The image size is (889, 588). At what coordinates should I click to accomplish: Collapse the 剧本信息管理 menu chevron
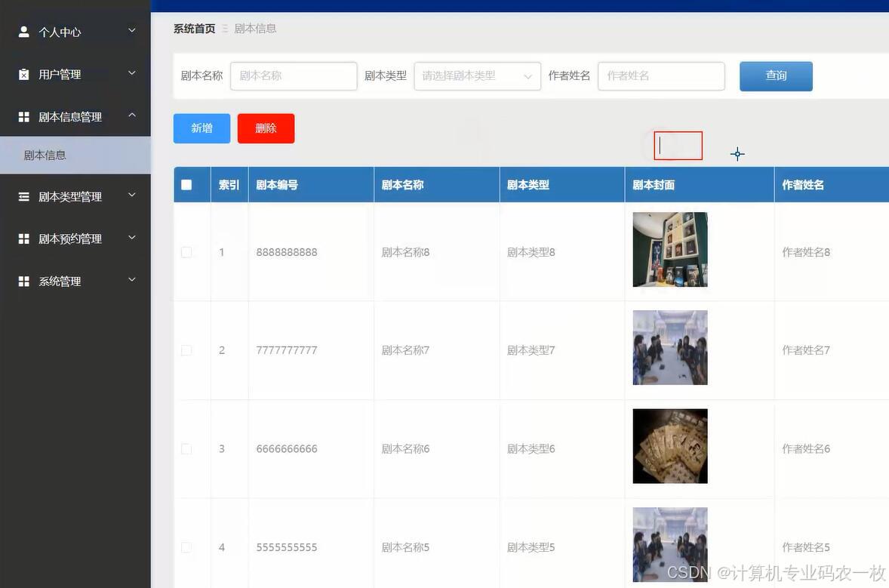point(131,116)
